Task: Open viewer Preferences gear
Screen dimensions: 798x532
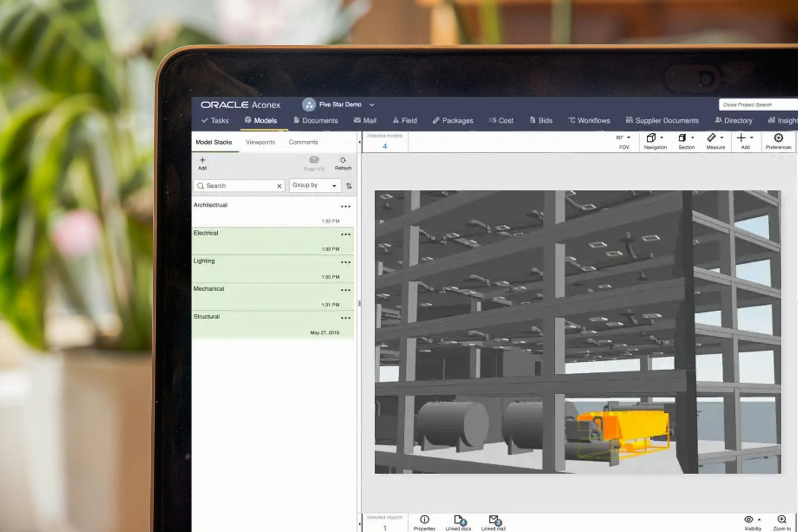Action: point(778,137)
